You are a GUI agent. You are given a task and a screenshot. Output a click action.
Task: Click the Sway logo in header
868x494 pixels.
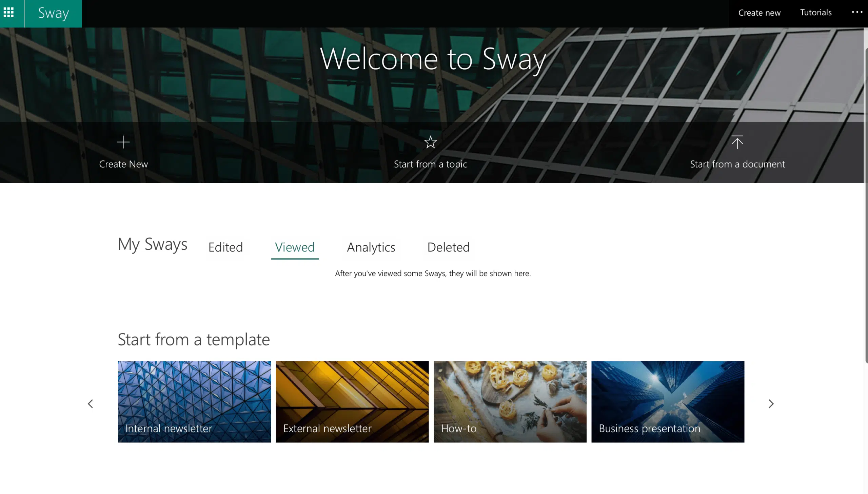tap(53, 14)
